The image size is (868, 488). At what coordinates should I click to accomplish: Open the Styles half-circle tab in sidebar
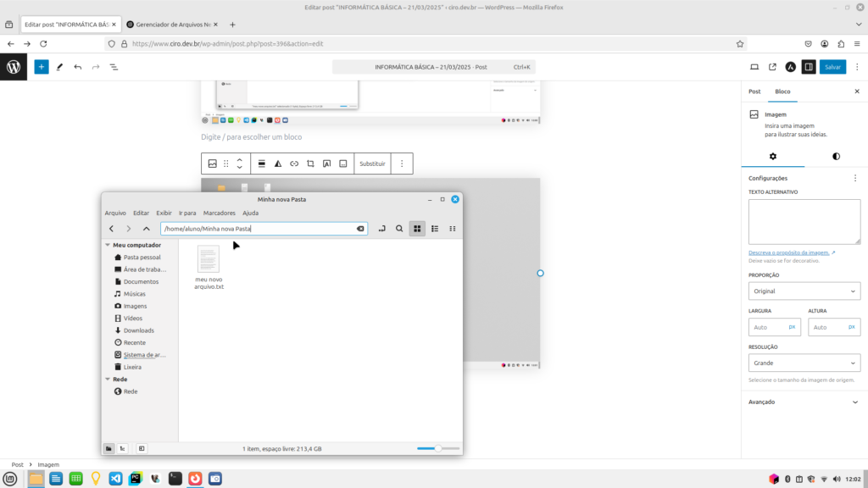point(836,157)
